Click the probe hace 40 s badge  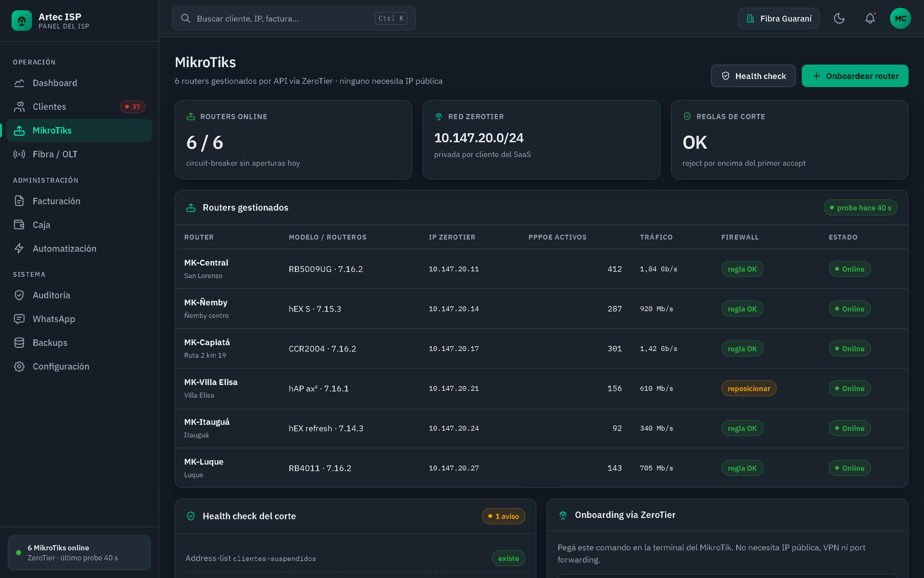point(860,207)
